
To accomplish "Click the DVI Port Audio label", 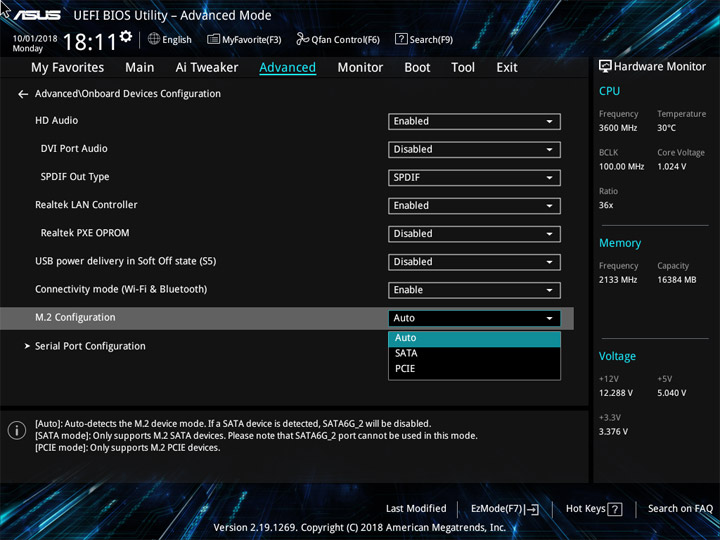I will tap(74, 149).
